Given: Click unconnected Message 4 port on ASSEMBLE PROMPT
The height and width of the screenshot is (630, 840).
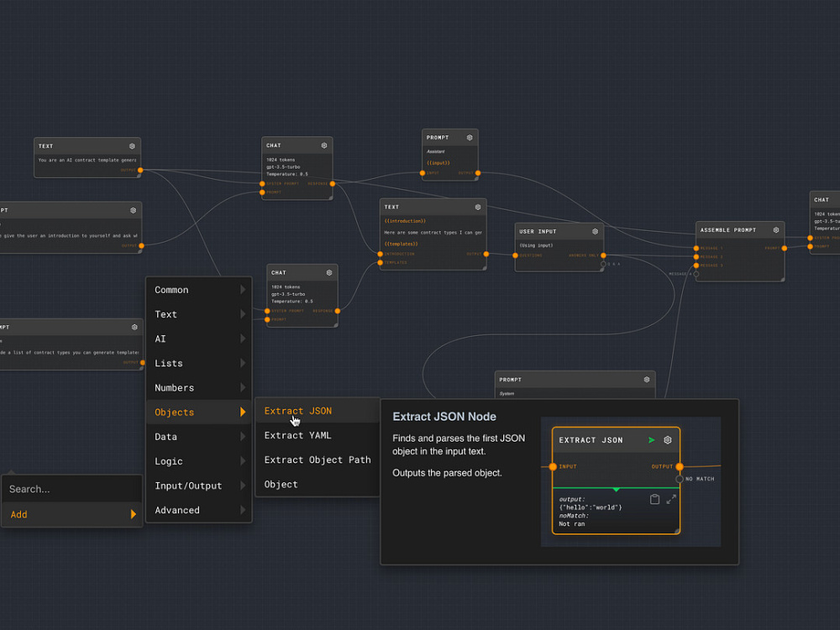Looking at the screenshot, I should coord(696,275).
